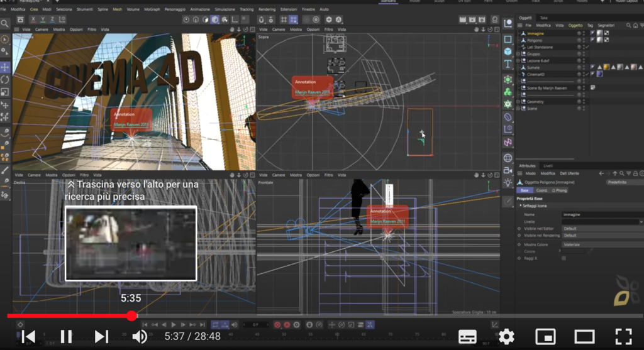This screenshot has height=350, width=644.
Task: Toggle the coordinate system icon
Action: pos(62,19)
